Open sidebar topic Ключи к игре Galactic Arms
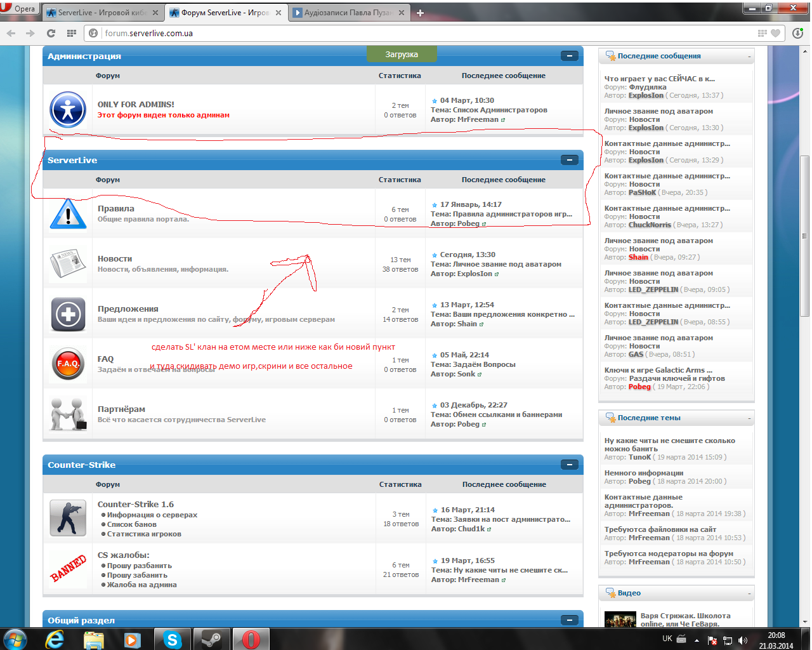Viewport: 812px width, 650px height. coord(658,370)
